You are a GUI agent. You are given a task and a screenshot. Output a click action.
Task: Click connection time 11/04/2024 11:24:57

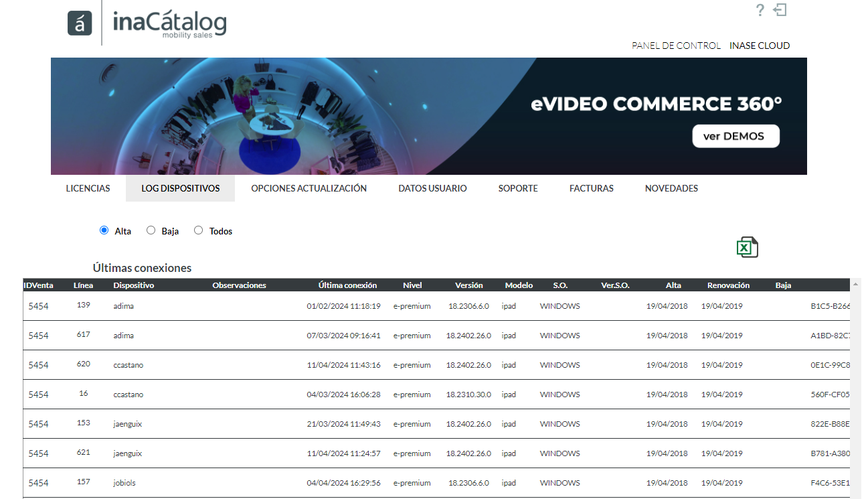(x=343, y=453)
